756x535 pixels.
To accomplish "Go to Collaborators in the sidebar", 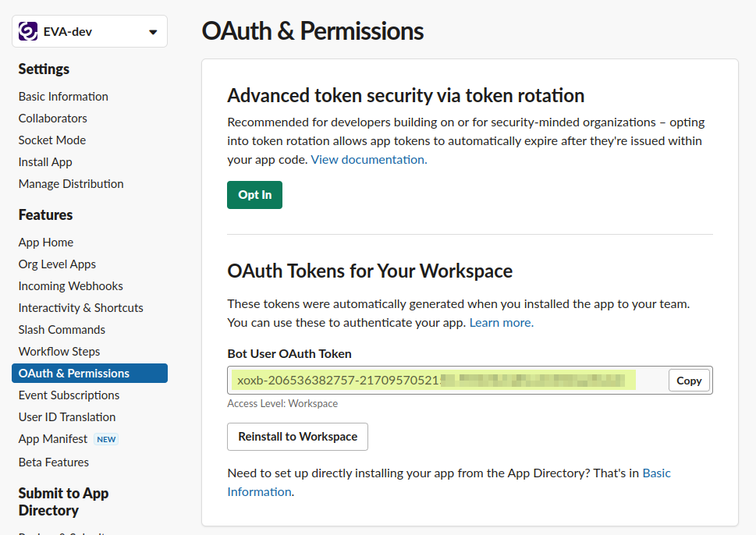I will pos(53,119).
